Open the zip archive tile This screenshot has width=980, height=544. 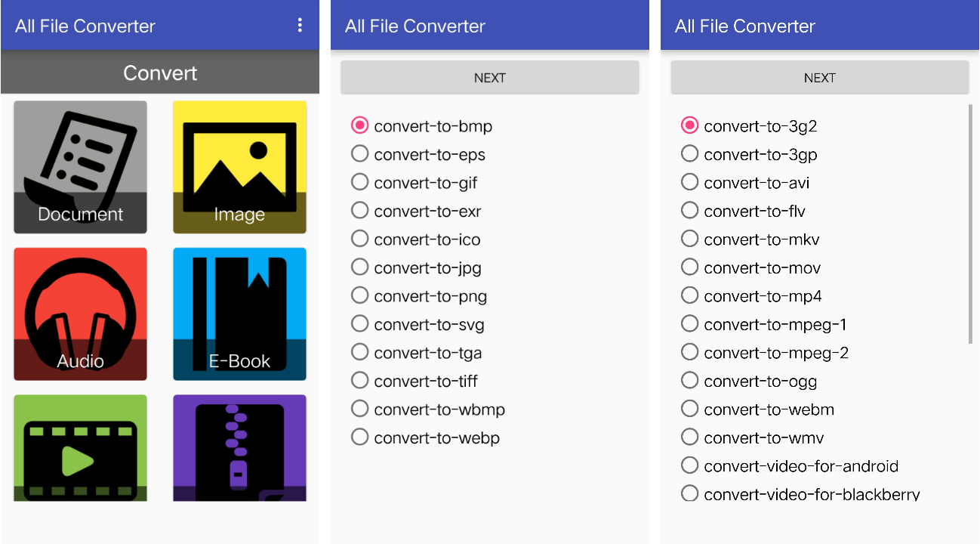click(x=239, y=448)
